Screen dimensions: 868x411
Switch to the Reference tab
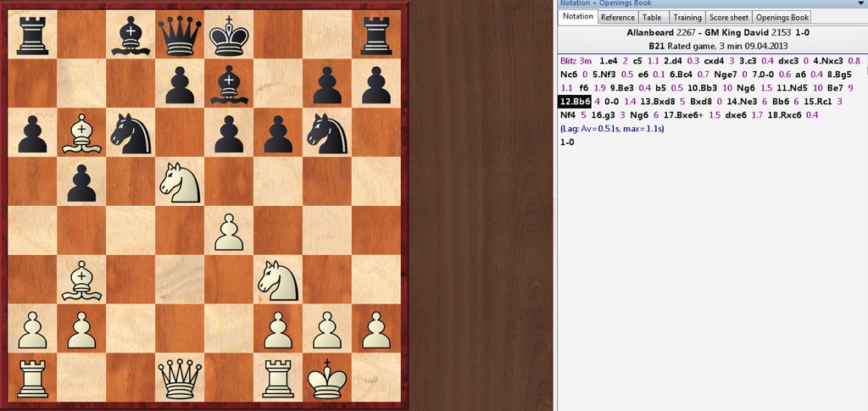[x=617, y=17]
